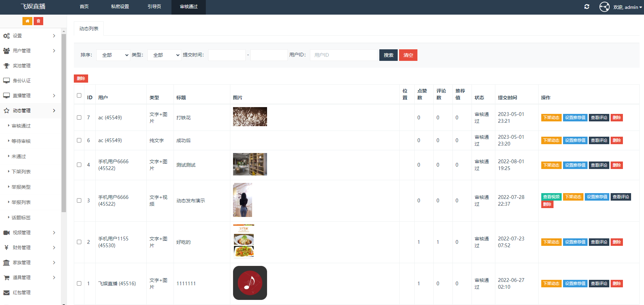The width and height of the screenshot is (644, 305).
Task: Click the 动态管理 star icon
Action: point(6,111)
